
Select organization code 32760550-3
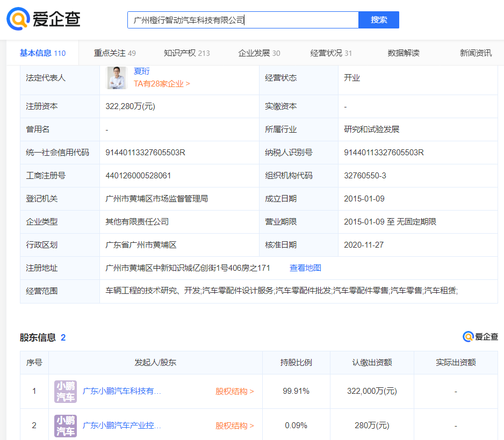pos(365,176)
